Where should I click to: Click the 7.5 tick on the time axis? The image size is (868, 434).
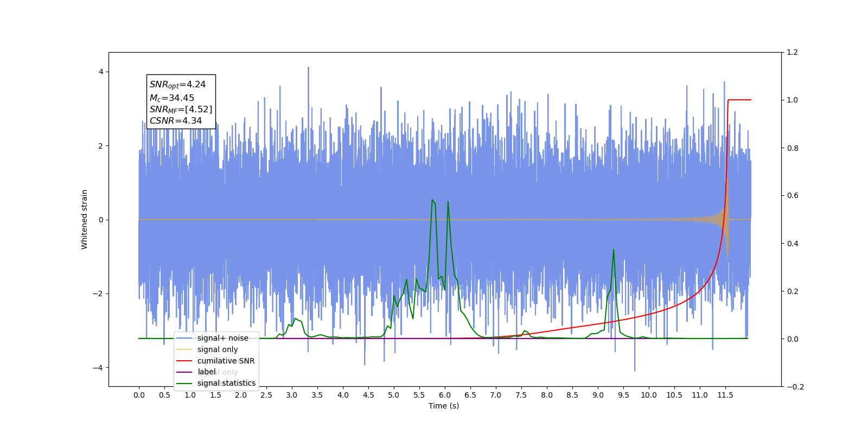pos(521,395)
